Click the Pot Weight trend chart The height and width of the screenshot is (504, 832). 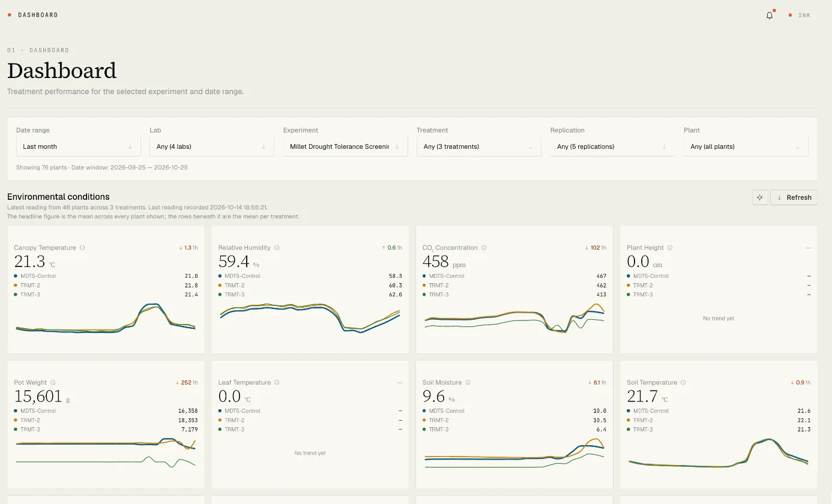coord(106,454)
